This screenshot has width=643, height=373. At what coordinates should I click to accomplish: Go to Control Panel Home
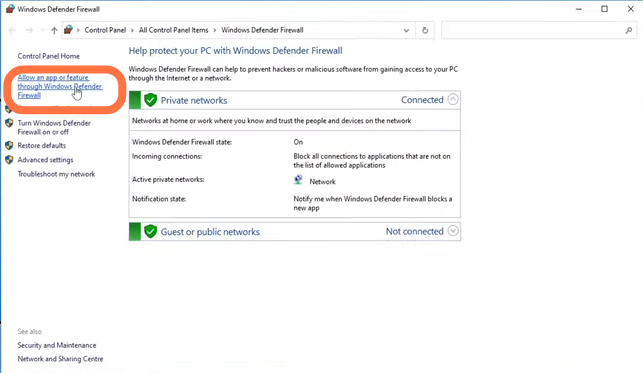48,56
